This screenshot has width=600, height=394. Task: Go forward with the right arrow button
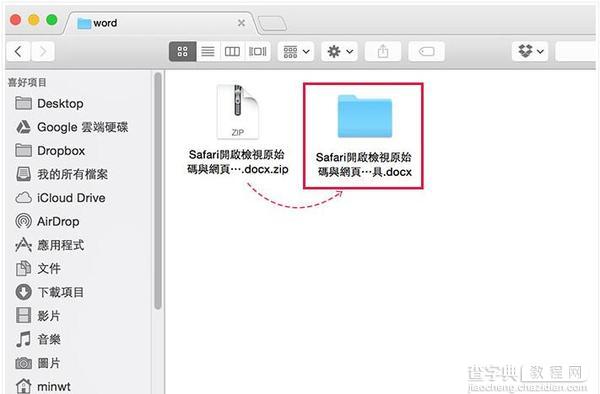click(43, 51)
